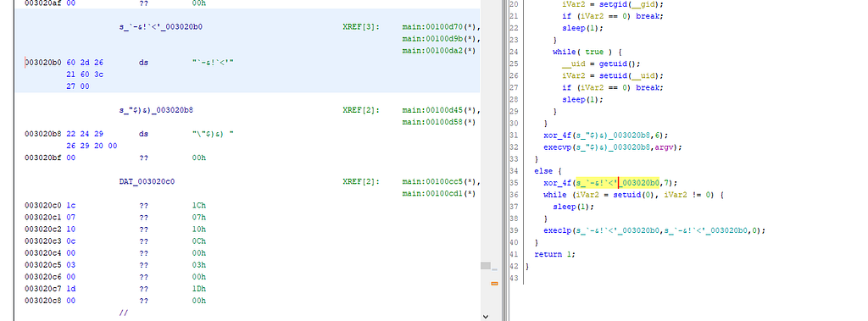This screenshot has height=321, width=868.
Task: Follow the main:00100d45(*) cross reference
Action: click(442, 110)
